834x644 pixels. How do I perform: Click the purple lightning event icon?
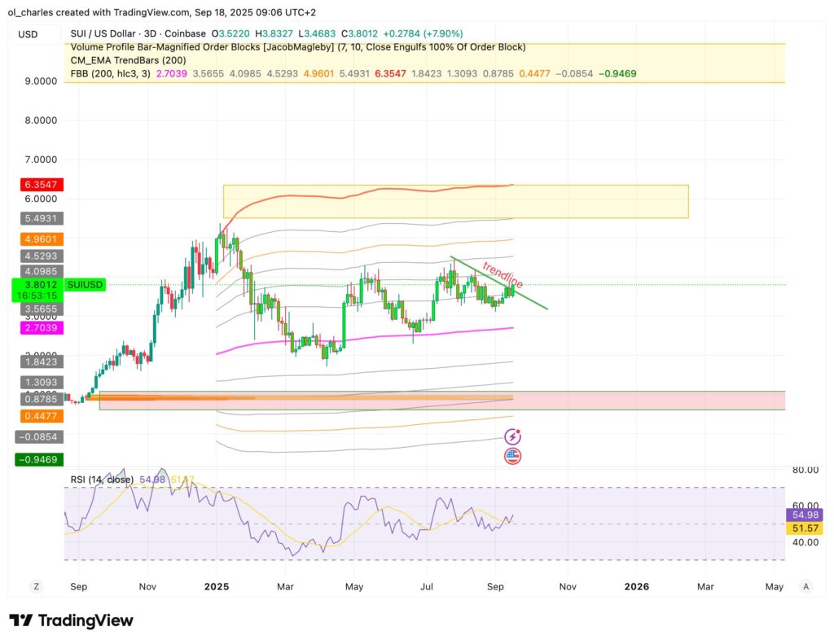click(512, 437)
